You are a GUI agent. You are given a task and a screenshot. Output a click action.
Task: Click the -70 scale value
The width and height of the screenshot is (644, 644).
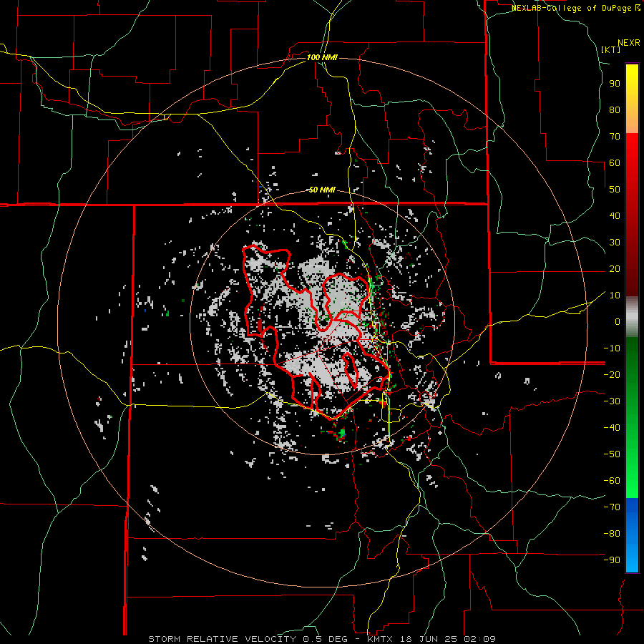point(612,507)
